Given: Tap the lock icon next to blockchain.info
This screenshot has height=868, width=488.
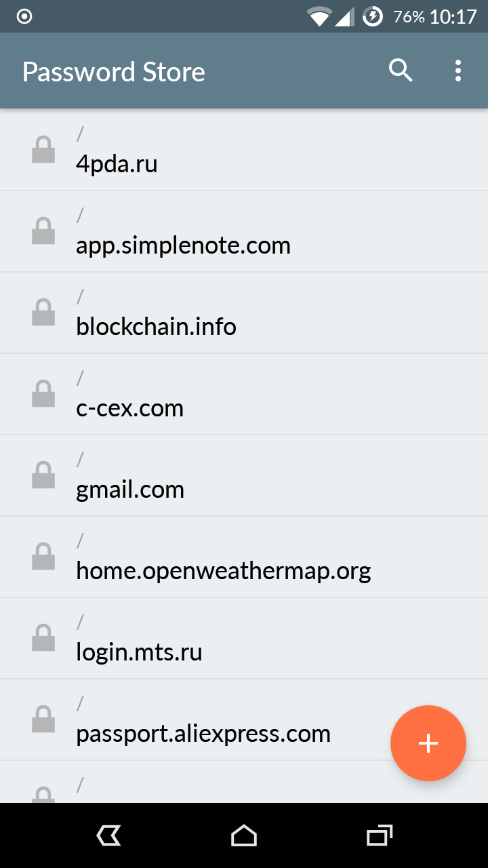Looking at the screenshot, I should [43, 313].
